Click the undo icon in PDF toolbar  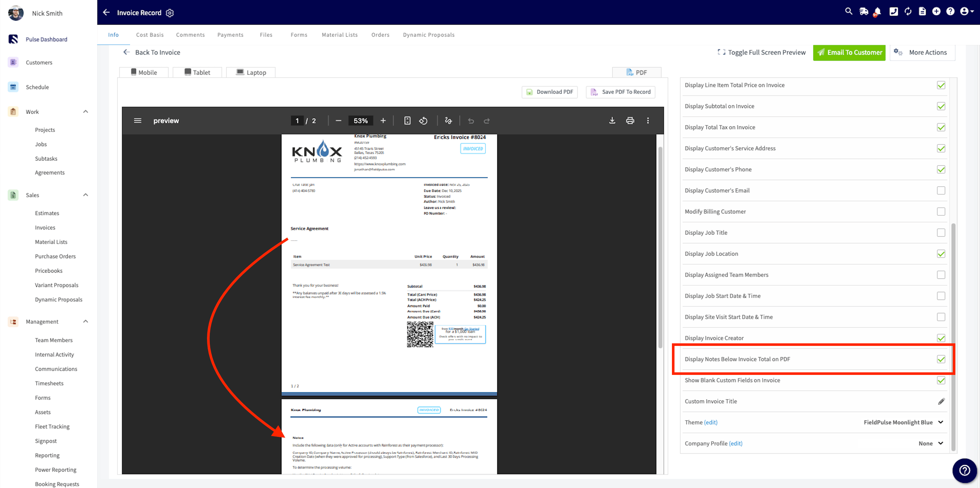tap(471, 121)
